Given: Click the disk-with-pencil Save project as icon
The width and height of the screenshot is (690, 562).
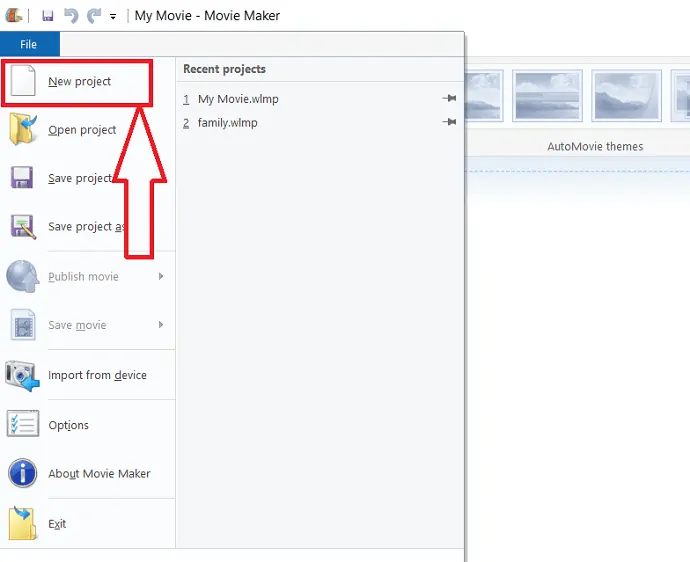Looking at the screenshot, I should [x=23, y=227].
